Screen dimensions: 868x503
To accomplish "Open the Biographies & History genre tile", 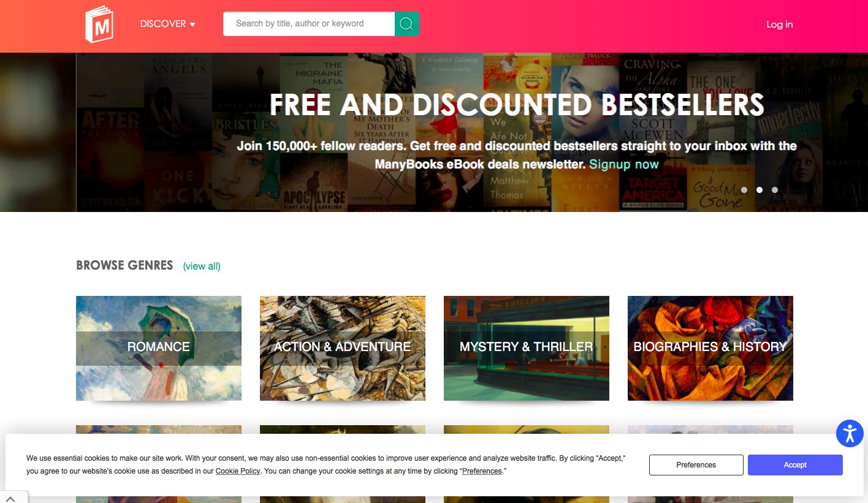I will (710, 348).
